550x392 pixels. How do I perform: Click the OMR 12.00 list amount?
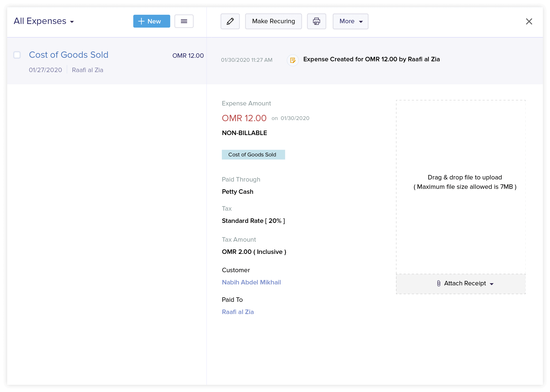pyautogui.click(x=188, y=55)
